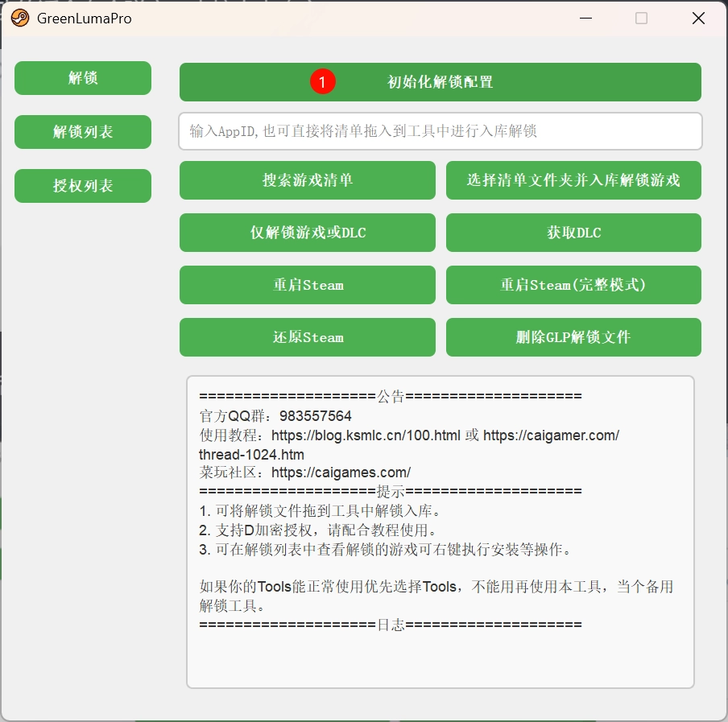The image size is (728, 722).
Task: Click the 提示 header line in log
Action: pos(391,491)
